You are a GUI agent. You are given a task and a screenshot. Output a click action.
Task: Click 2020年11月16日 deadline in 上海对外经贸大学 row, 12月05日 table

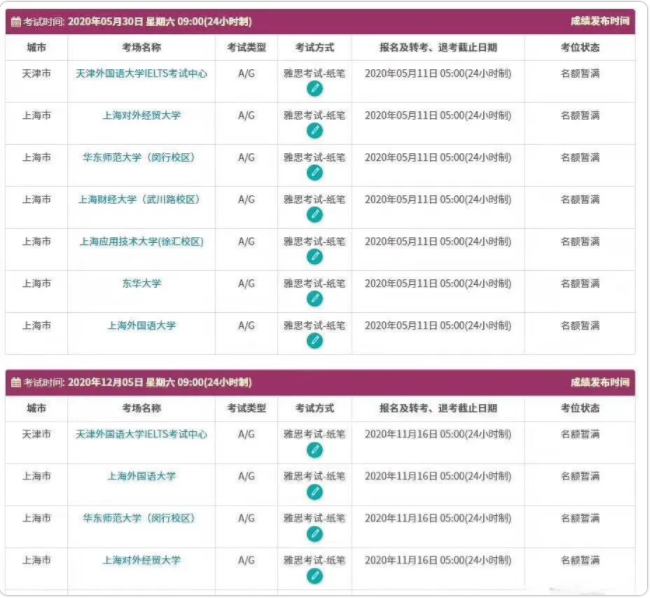(x=438, y=560)
